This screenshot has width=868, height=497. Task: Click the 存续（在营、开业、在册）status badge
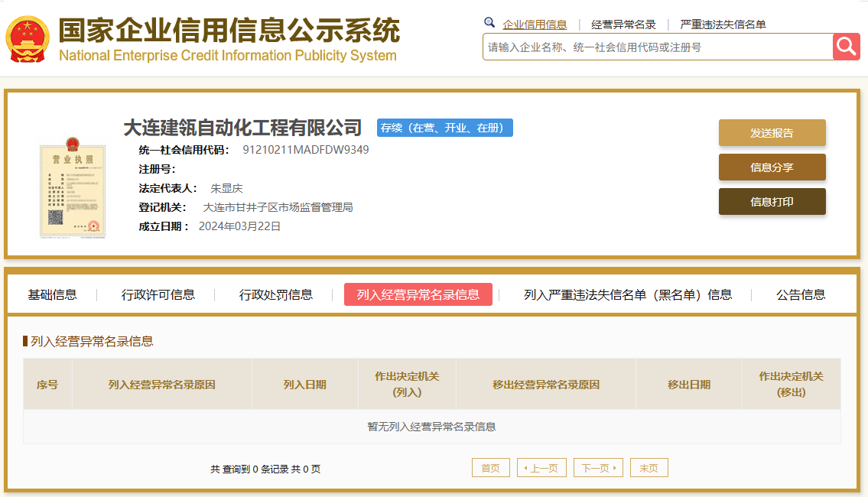[x=445, y=128]
